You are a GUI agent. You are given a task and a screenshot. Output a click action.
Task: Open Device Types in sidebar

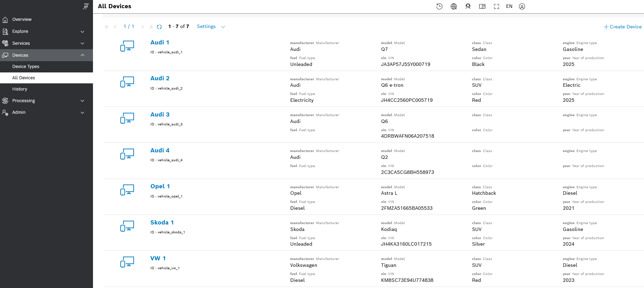26,67
